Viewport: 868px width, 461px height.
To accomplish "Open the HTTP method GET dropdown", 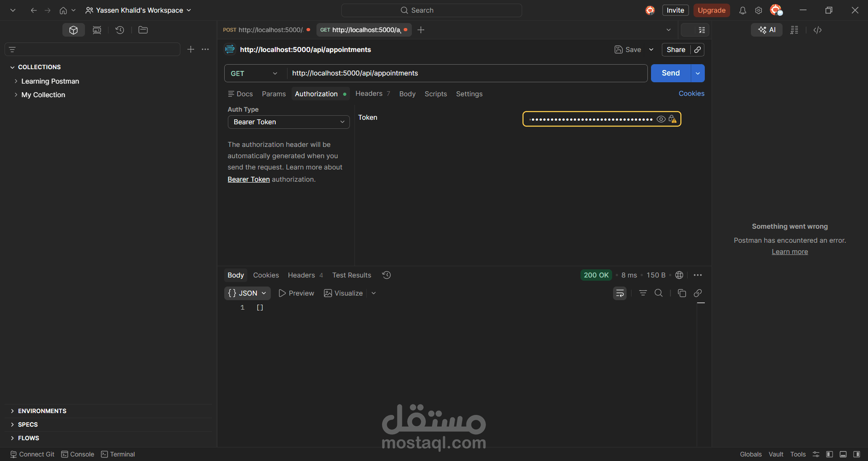I will (x=255, y=73).
